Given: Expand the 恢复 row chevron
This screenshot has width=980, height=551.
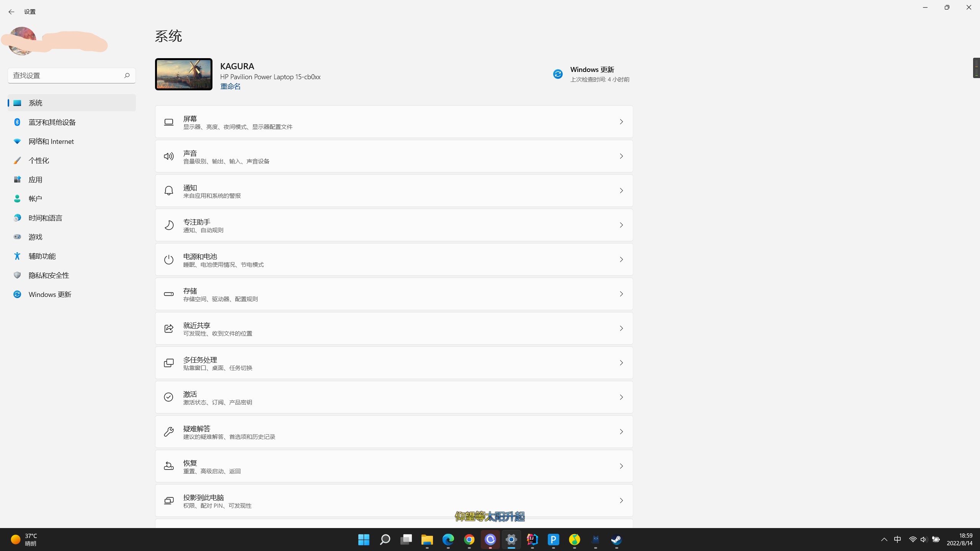Looking at the screenshot, I should (621, 466).
